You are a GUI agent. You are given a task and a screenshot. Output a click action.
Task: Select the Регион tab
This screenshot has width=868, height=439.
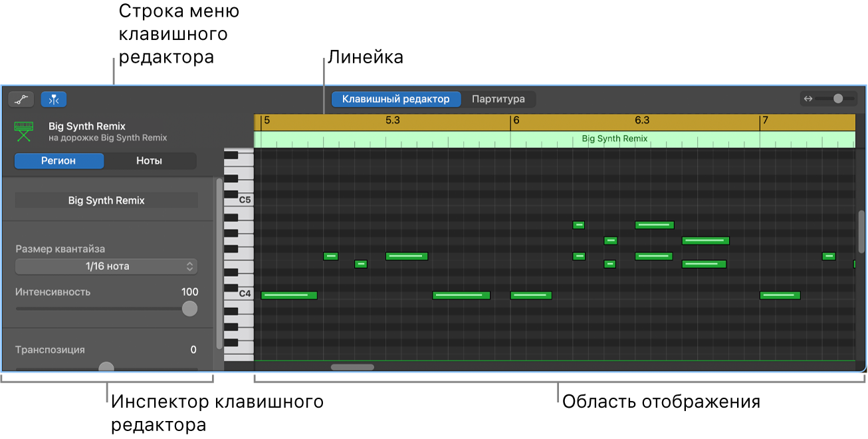pyautogui.click(x=59, y=161)
